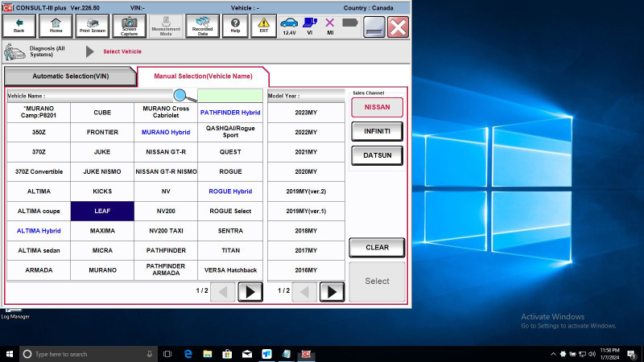Click the Print Screen toolbar icon
The image size is (644, 362).
(93, 27)
